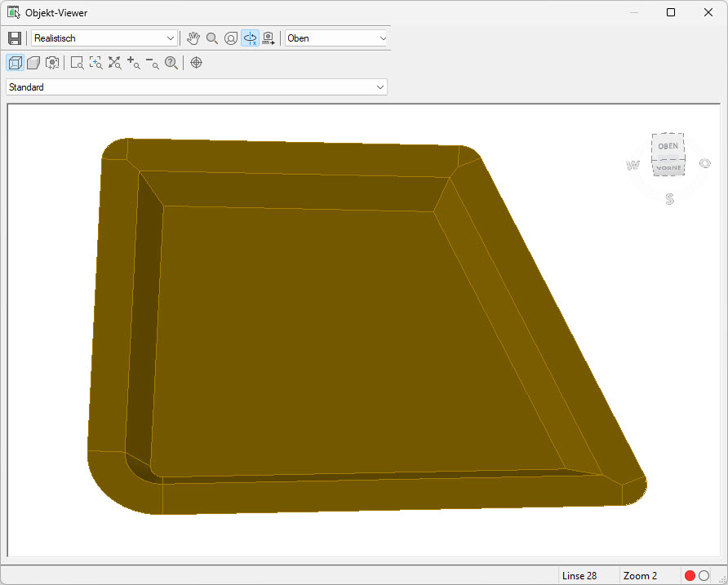Switch to parallel projection cube view
The width and height of the screenshot is (728, 585).
coord(14,63)
